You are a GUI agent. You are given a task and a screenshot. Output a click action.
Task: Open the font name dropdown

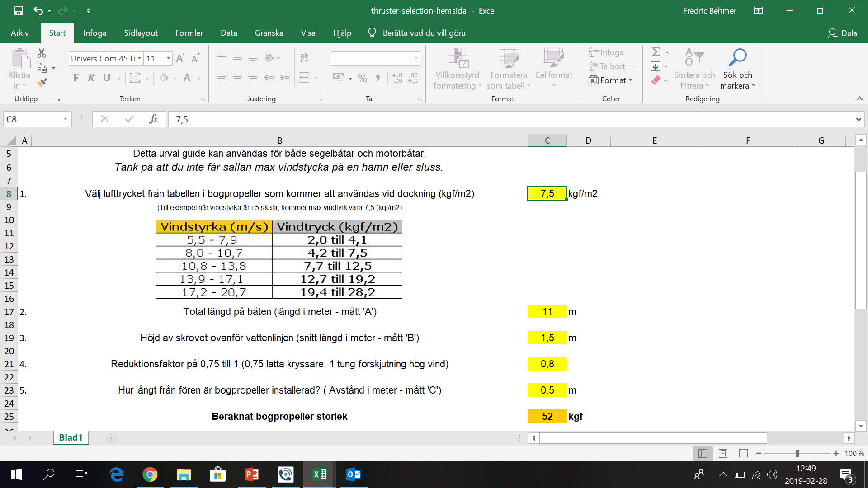(140, 58)
